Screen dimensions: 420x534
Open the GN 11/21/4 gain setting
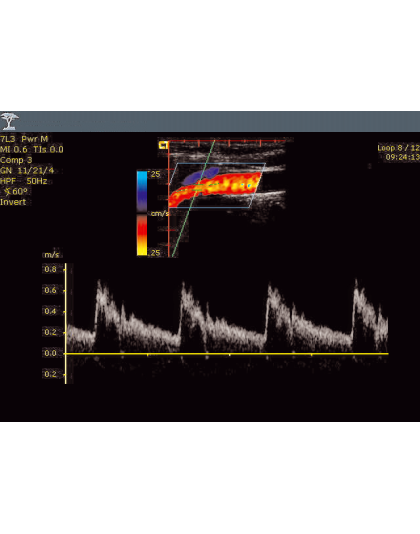(x=27, y=170)
